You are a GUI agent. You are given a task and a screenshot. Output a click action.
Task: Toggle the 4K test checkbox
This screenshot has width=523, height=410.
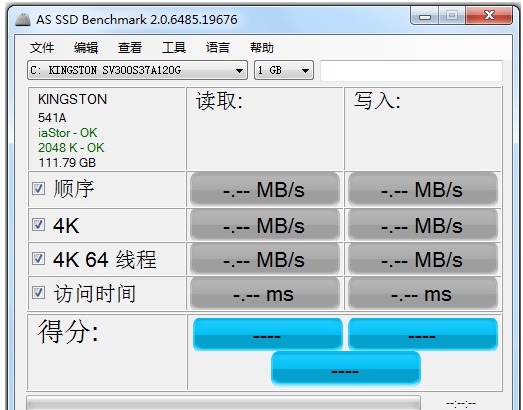tap(38, 225)
